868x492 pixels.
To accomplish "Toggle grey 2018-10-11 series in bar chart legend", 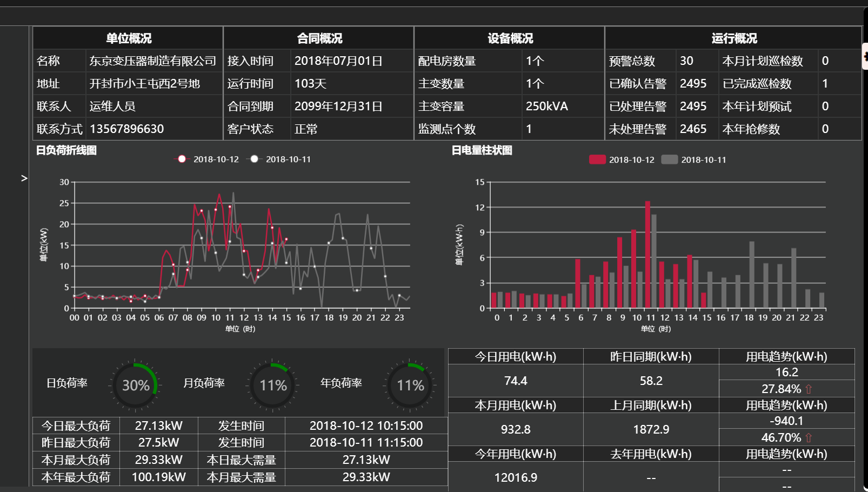I will click(x=694, y=159).
